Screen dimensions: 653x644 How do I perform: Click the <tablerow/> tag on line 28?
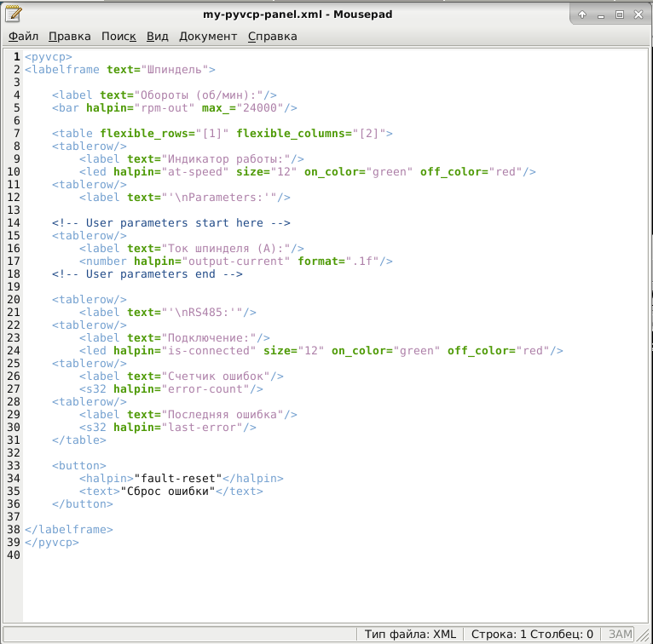[90, 402]
